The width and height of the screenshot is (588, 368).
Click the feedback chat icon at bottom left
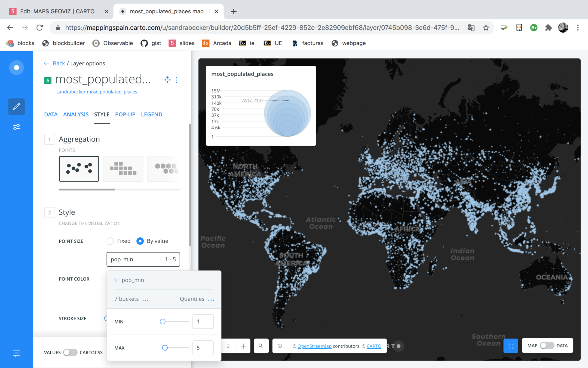click(16, 353)
